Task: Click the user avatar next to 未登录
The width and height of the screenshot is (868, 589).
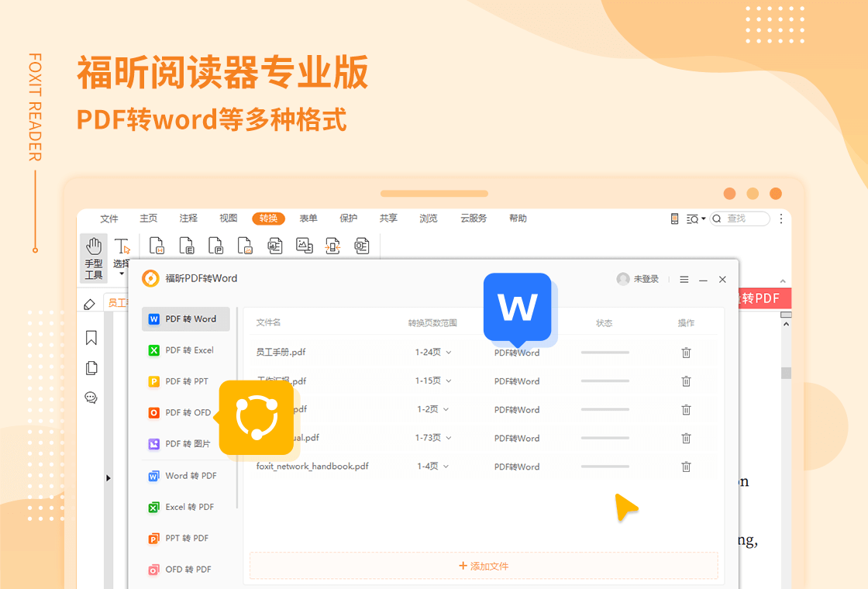Action: [x=623, y=279]
